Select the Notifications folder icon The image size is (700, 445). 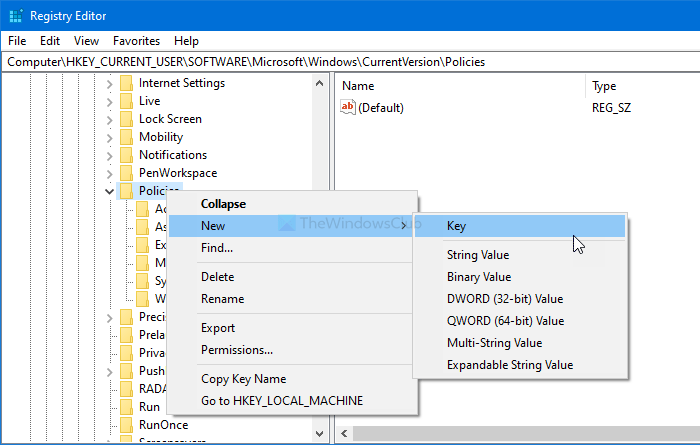pos(126,155)
